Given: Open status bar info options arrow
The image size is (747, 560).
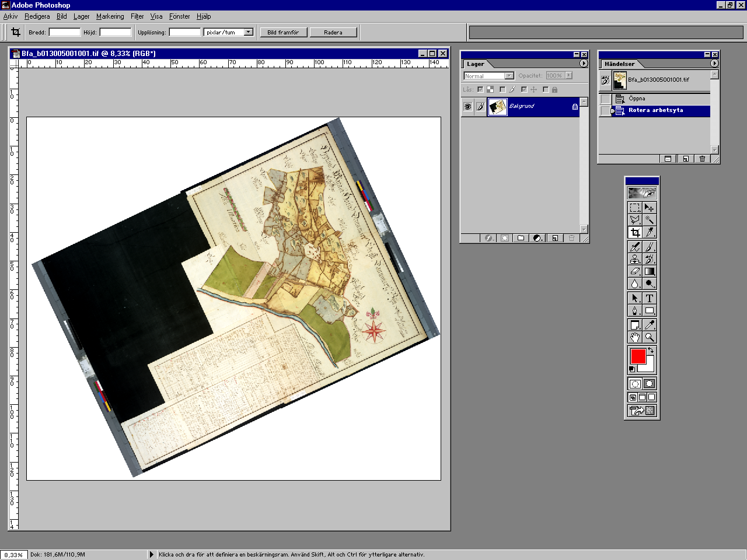Looking at the screenshot, I should click(x=152, y=555).
